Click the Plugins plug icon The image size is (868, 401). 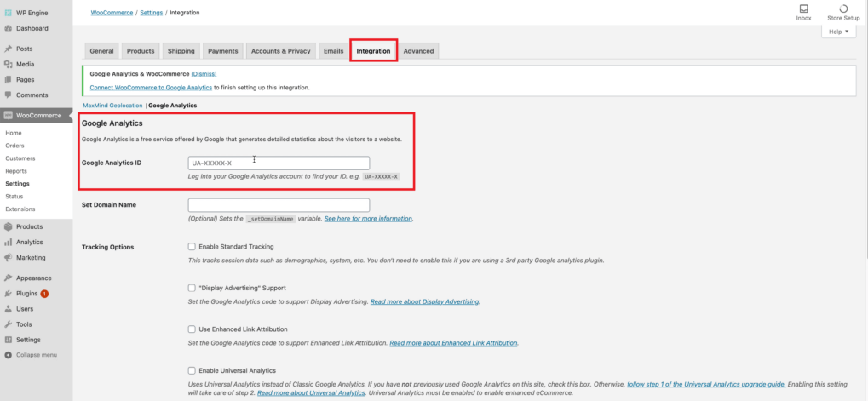(9, 294)
